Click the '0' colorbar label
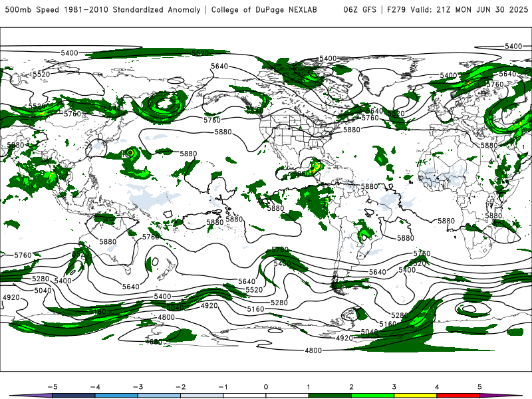 (x=266, y=387)
